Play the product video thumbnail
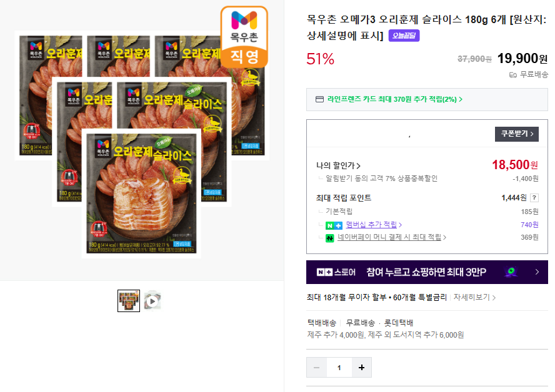This screenshot has height=392, width=555. click(152, 301)
